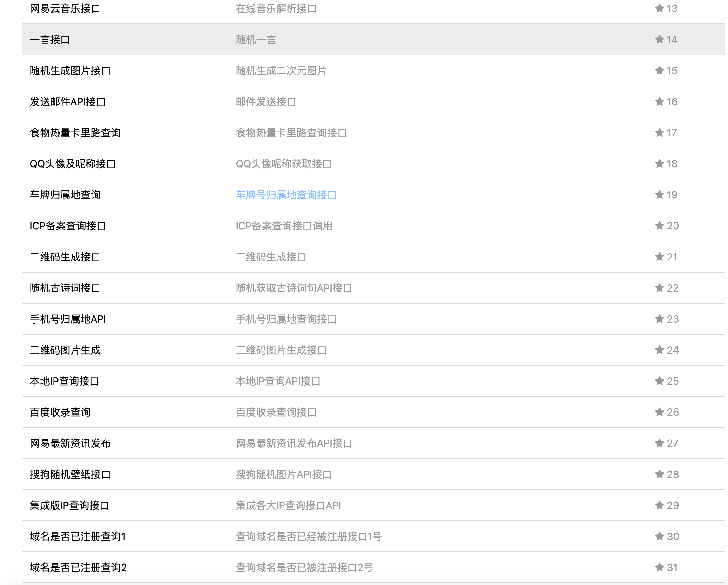Click the description 随机获取古诗词句API接口
Image resolution: width=728 pixels, height=585 pixels.
pyautogui.click(x=294, y=288)
